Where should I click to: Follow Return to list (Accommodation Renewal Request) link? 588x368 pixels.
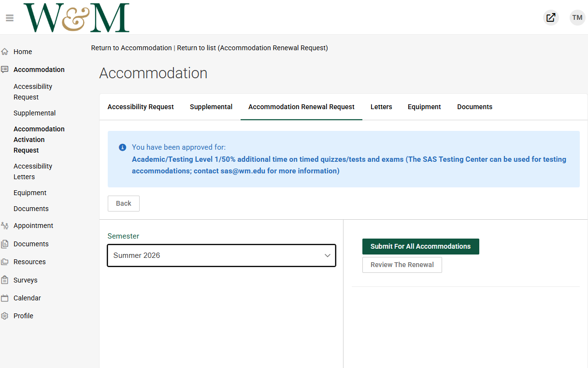pyautogui.click(x=253, y=48)
